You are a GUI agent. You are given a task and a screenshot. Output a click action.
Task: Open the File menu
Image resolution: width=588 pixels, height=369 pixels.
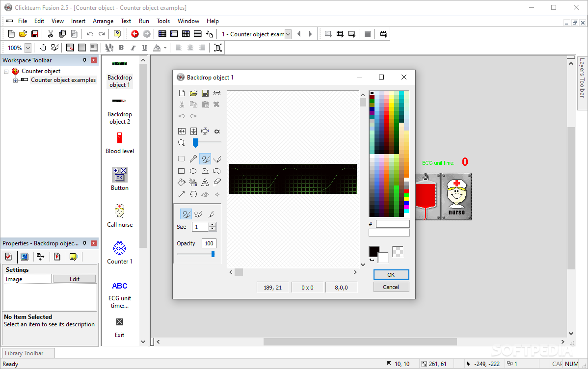pyautogui.click(x=23, y=21)
